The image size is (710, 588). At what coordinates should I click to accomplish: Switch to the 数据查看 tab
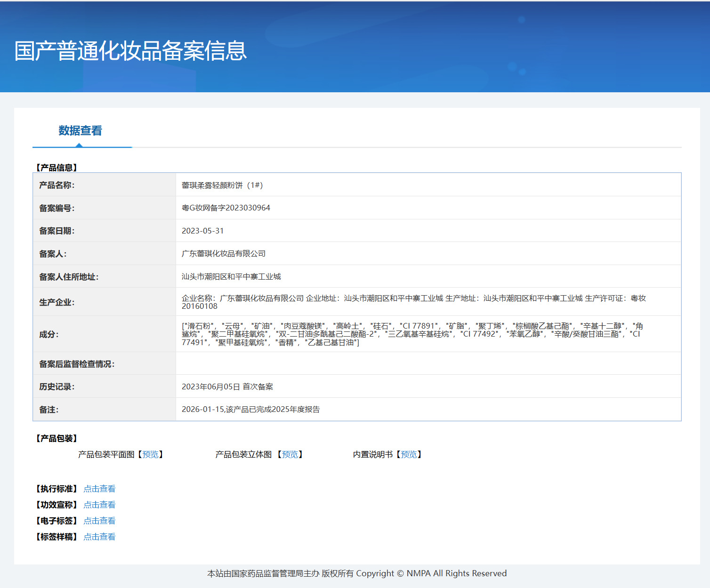pos(80,131)
